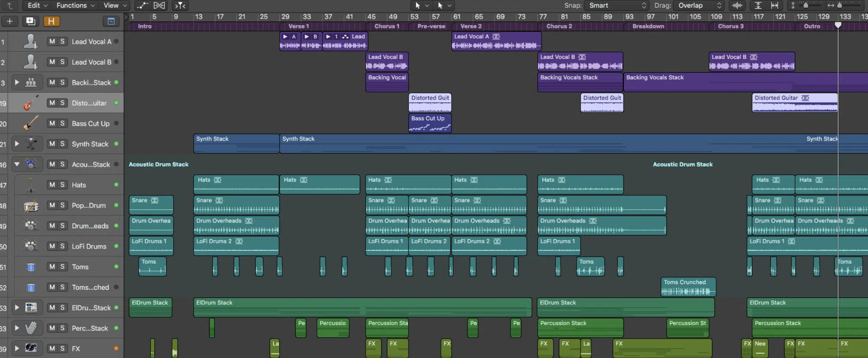The image size is (868, 358).
Task: Click the Pre-verse arrangement marker
Action: (431, 26)
